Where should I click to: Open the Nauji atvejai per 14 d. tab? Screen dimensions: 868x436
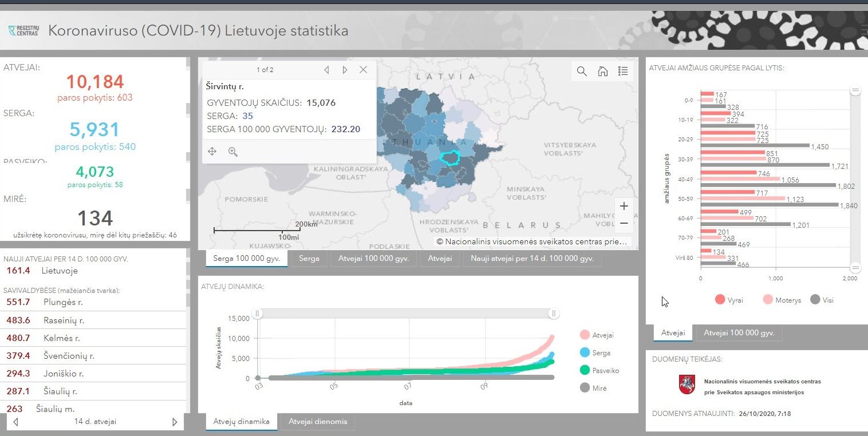coord(532,259)
